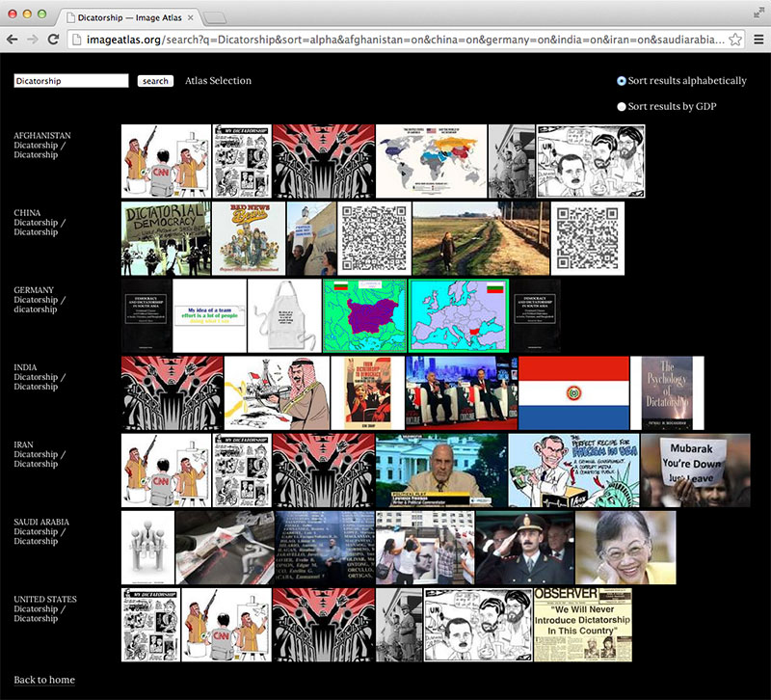Open Psychology of Dictatorship book cover
Image resolution: width=771 pixels, height=700 pixels.
[x=667, y=393]
